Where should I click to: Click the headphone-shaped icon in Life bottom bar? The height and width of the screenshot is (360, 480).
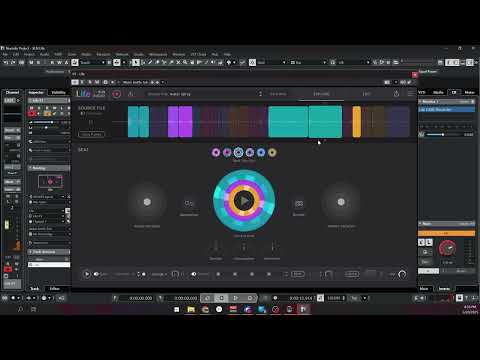pyautogui.click(x=175, y=274)
